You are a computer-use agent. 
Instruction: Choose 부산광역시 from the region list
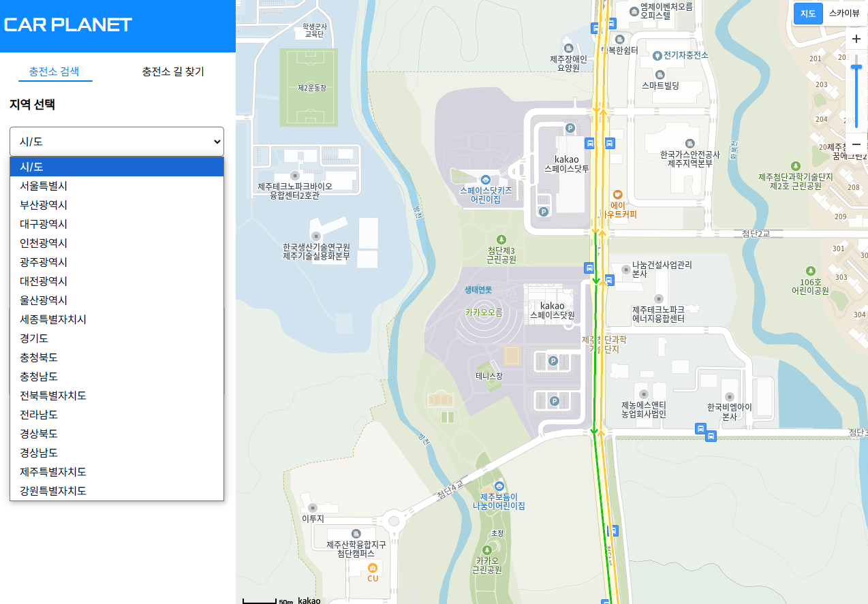(x=117, y=205)
